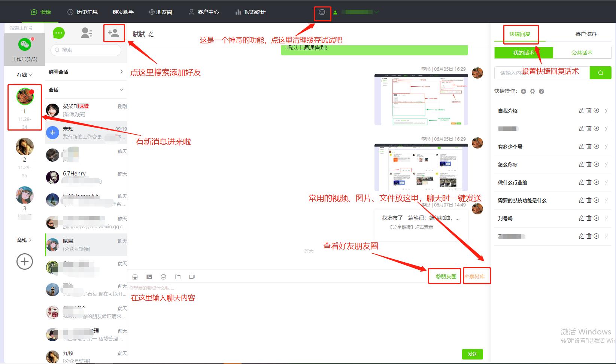This screenshot has height=364, width=616.
Task: Open the add-friend search icon
Action: 114,33
